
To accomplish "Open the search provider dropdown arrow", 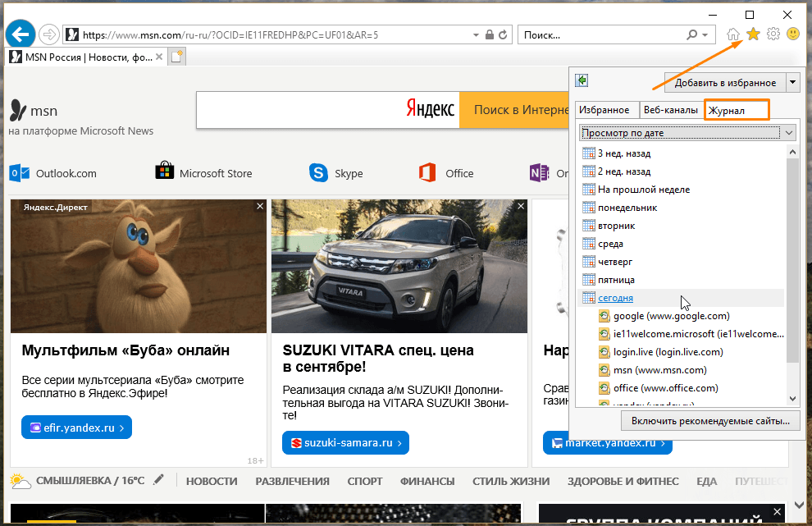I will (x=705, y=34).
